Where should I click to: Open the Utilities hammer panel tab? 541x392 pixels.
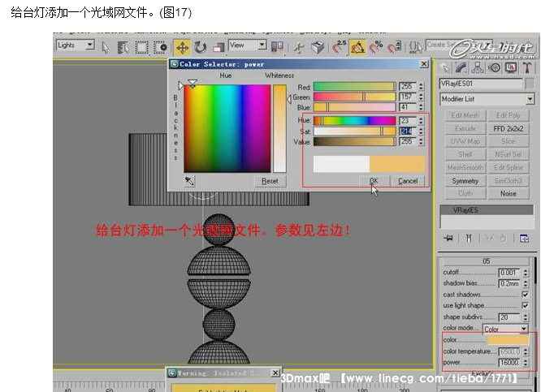pyautogui.click(x=526, y=67)
